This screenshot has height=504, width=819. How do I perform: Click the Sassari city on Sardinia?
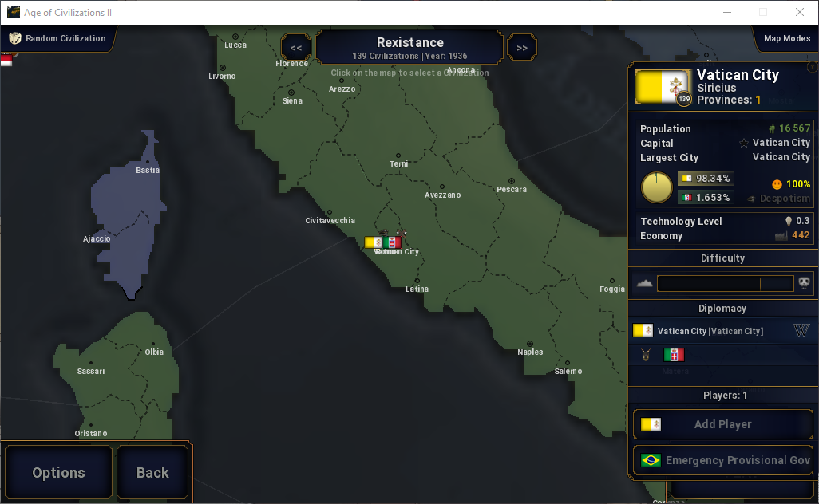coord(91,363)
